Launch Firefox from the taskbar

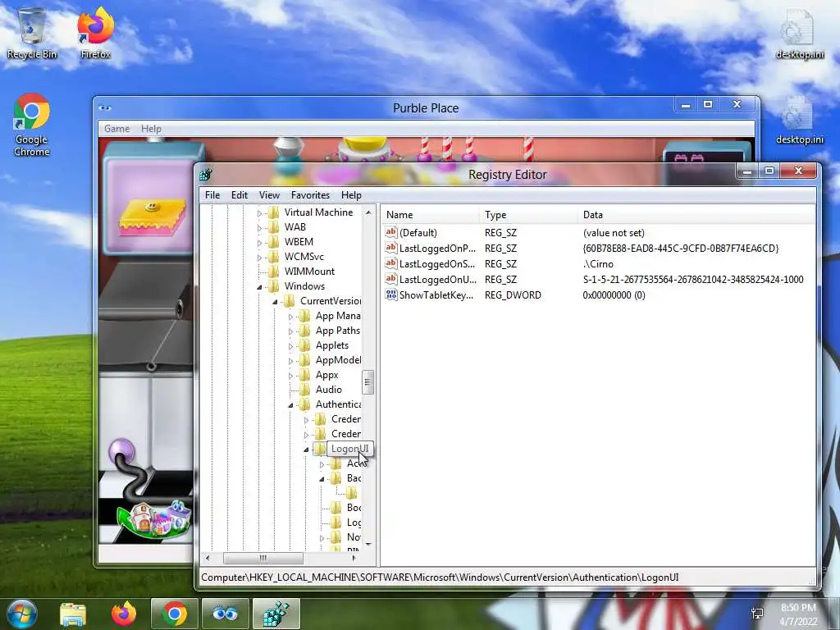click(x=124, y=614)
